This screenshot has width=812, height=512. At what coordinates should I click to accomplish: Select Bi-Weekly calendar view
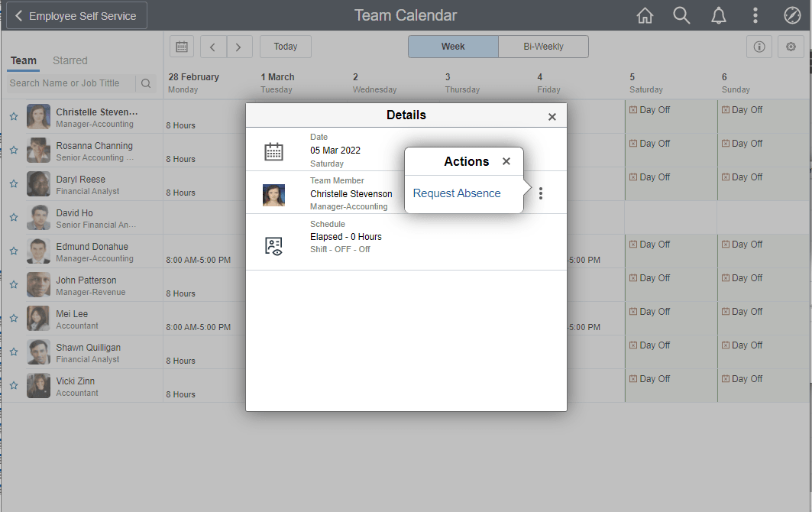[543, 46]
